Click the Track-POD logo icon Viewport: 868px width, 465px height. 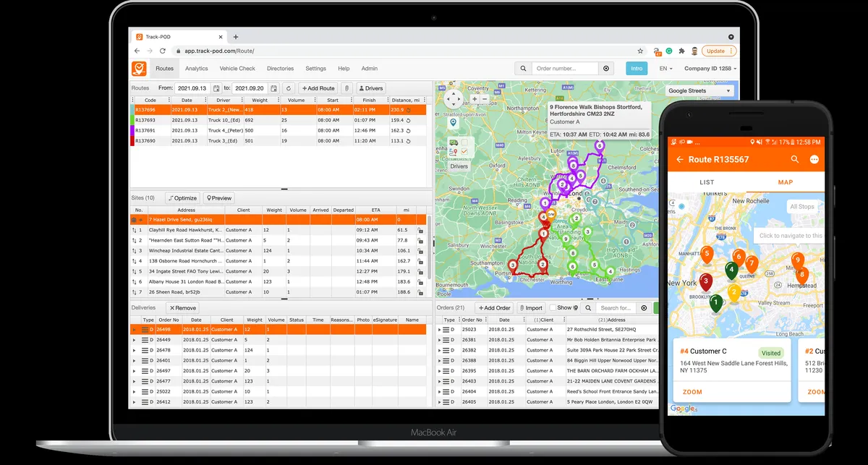click(x=139, y=69)
